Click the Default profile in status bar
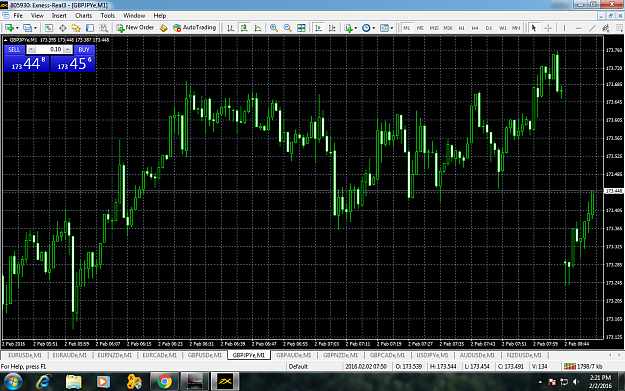Image resolution: width=625 pixels, height=391 pixels. (298, 366)
